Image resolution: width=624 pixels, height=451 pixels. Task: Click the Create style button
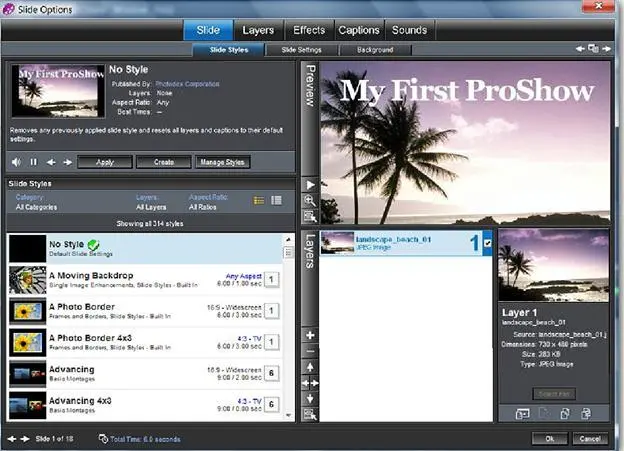164,162
